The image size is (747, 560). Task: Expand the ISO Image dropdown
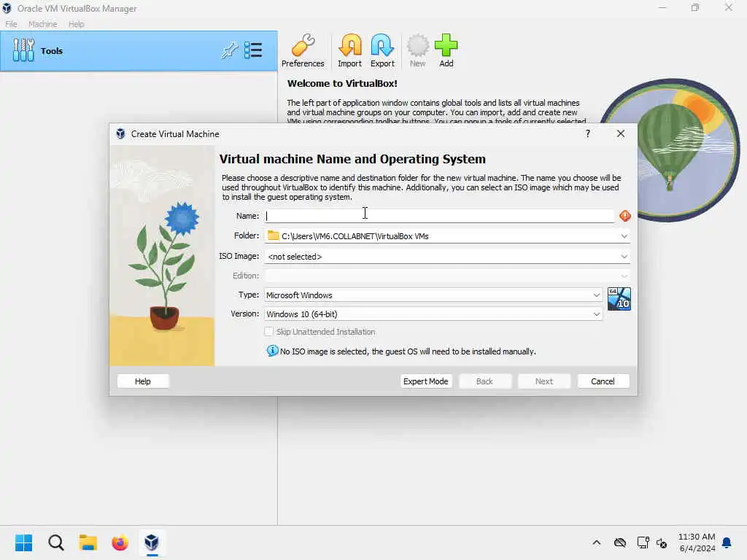(x=624, y=256)
